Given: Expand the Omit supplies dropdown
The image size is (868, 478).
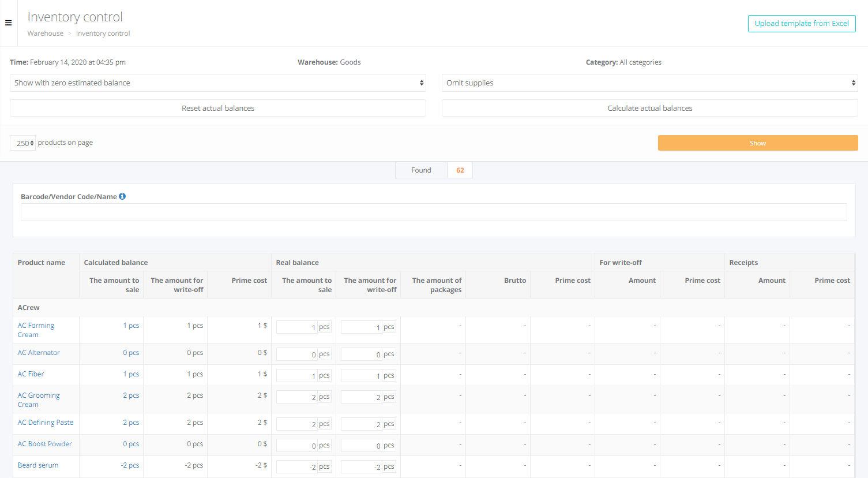Looking at the screenshot, I should click(649, 83).
